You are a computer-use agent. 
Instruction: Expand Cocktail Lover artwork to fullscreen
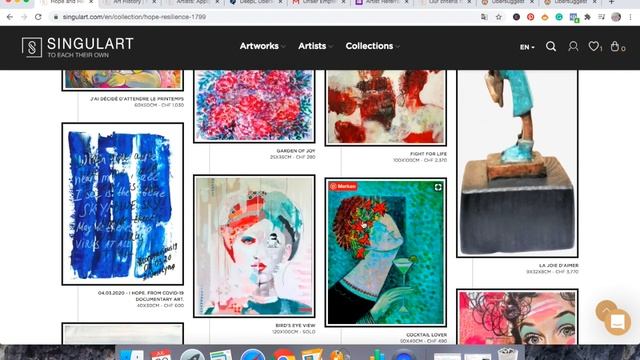tap(438, 187)
